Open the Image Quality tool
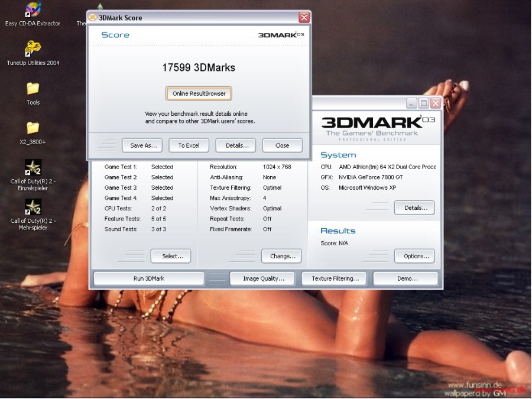The width and height of the screenshot is (532, 399). [x=262, y=278]
